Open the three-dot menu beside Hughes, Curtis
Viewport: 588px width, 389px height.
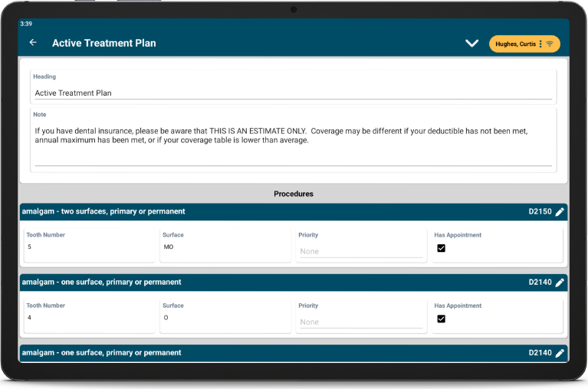pos(540,44)
